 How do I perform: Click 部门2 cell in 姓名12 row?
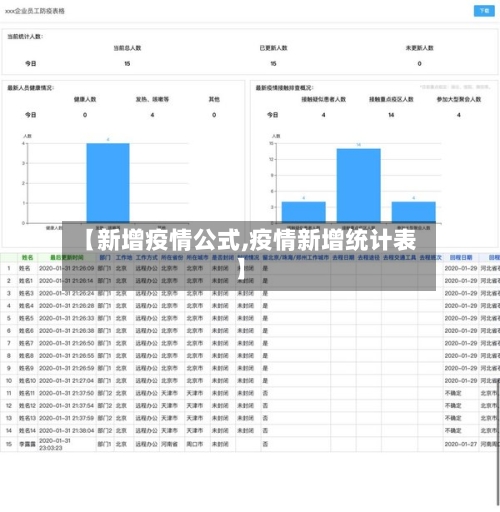[x=104, y=406]
